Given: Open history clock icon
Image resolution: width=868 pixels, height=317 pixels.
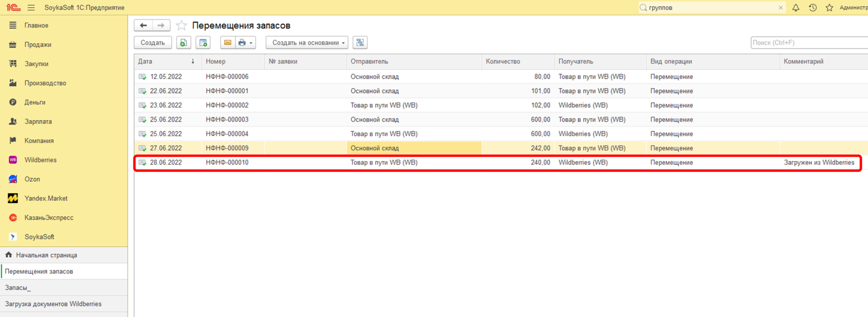Looking at the screenshot, I should (x=813, y=8).
